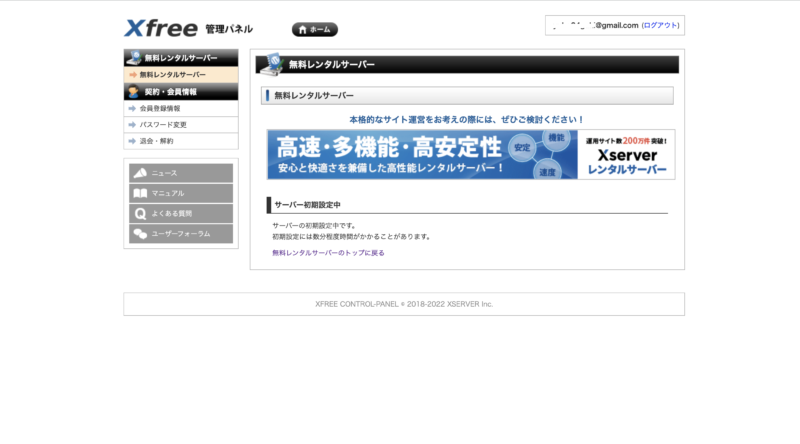The width and height of the screenshot is (800, 444).
Task: Open ユーザーフォーラム button
Action: coord(181,234)
